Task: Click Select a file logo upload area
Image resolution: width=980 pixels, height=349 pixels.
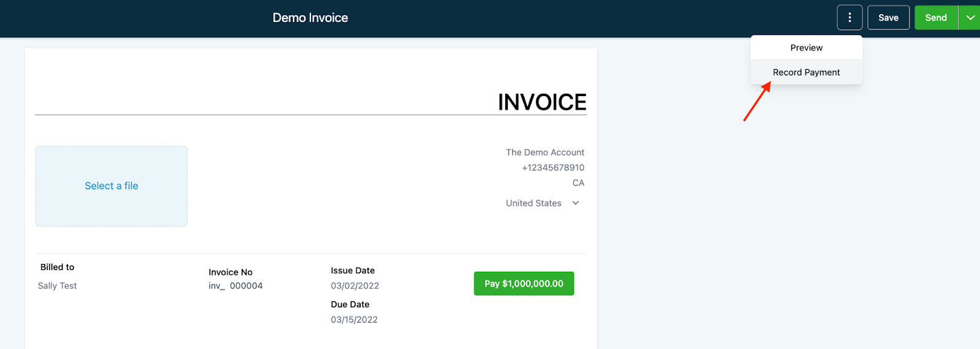Action: coord(111,186)
